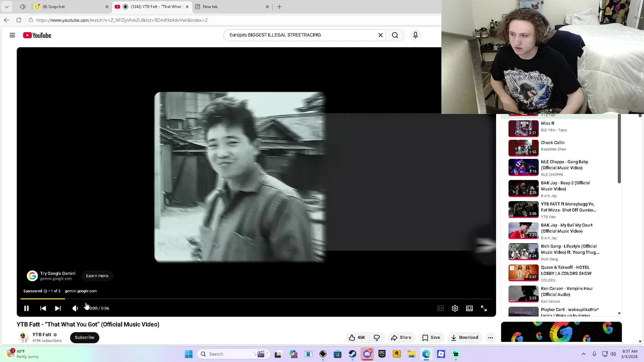Click the tab audio speaker icon
The image size is (644, 362).
(x=23, y=7)
